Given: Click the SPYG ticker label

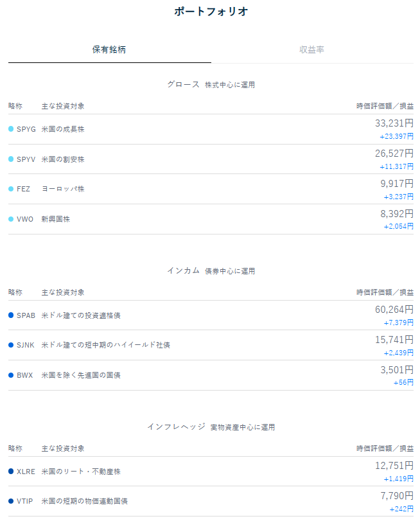Looking at the screenshot, I should (26, 129).
